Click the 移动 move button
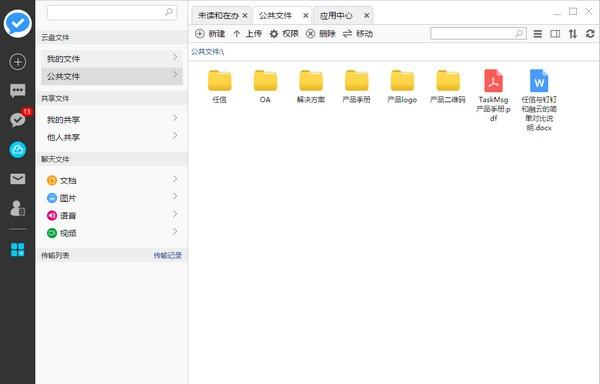Screen dimensions: 600x384 (357, 34)
